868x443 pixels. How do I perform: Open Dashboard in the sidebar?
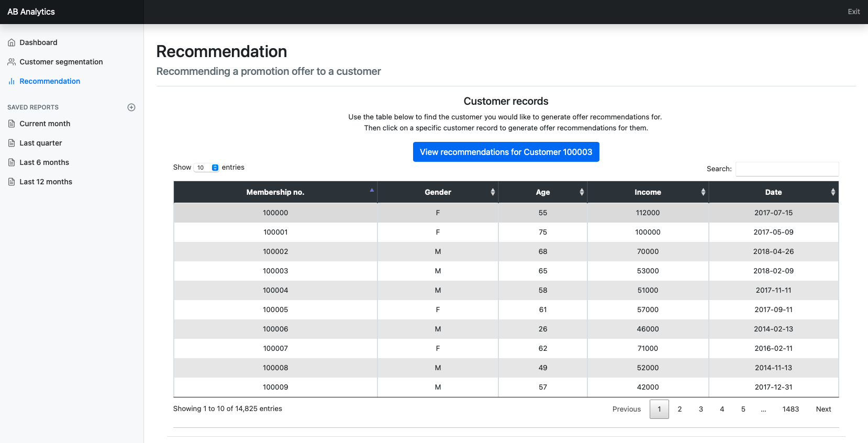click(x=38, y=42)
